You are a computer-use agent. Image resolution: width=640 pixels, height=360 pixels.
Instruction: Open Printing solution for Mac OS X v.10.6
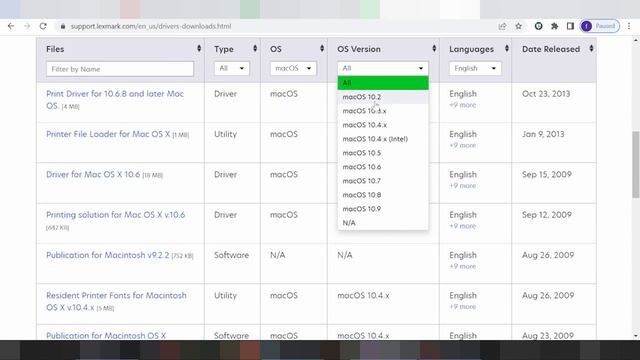116,215
